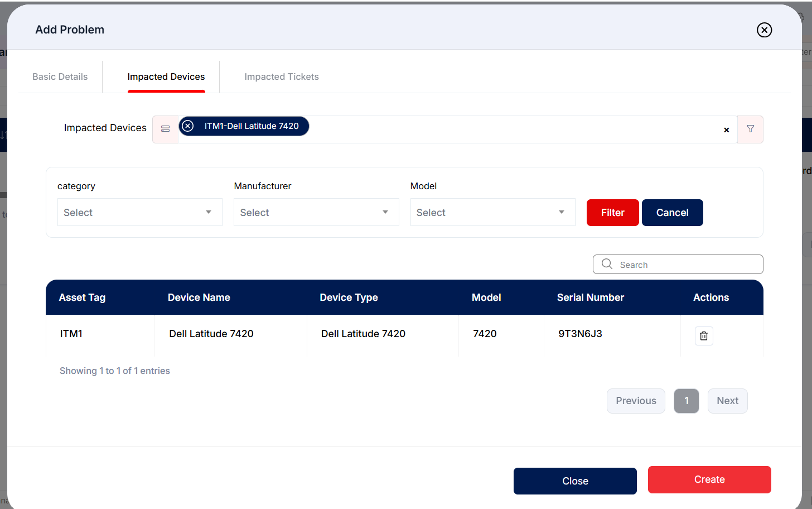This screenshot has height=509, width=812.
Task: Open the Manufacturer dropdown
Action: click(316, 212)
